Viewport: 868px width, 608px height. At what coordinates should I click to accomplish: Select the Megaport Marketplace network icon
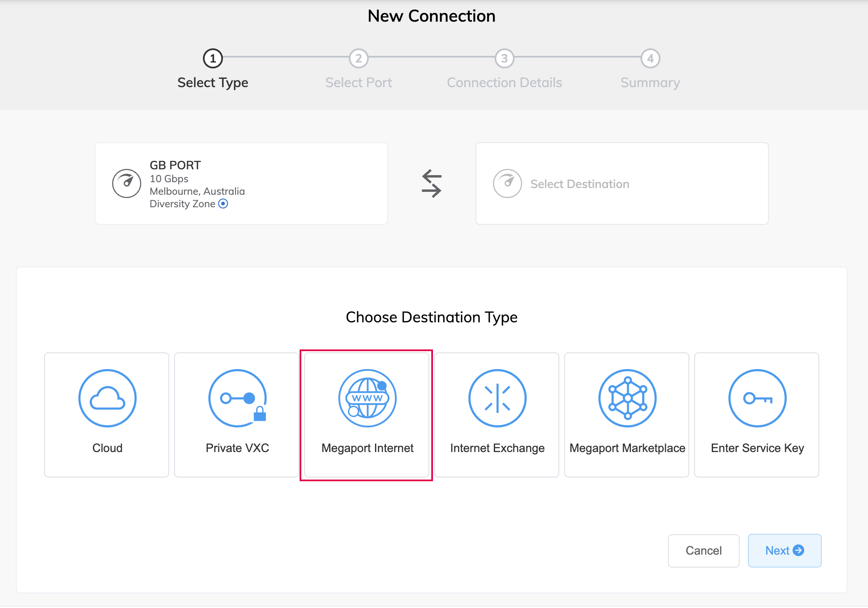pyautogui.click(x=627, y=398)
